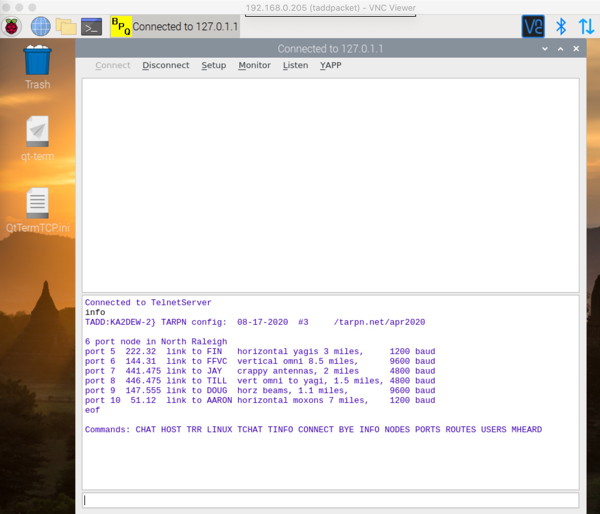
Task: Click the network up-down arrows tray icon
Action: 586,26
